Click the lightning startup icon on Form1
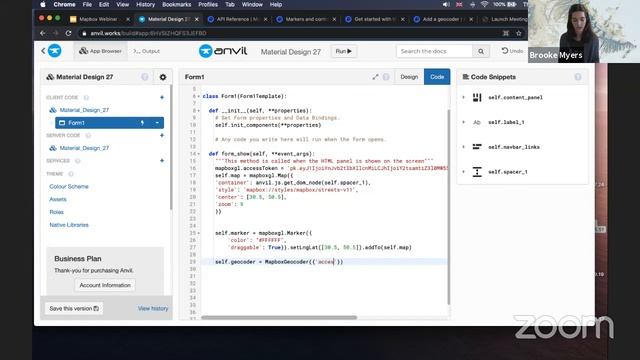The height and width of the screenshot is (360, 640). click(142, 123)
